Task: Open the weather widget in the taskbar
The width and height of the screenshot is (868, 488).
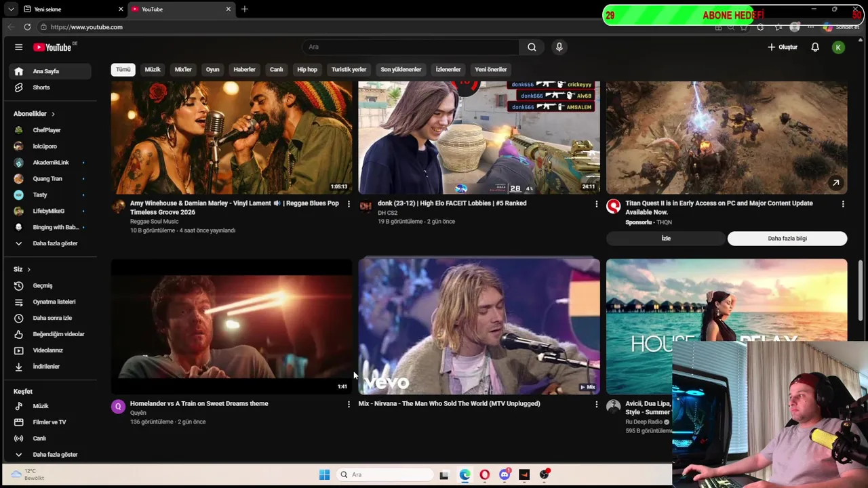Action: [27, 474]
